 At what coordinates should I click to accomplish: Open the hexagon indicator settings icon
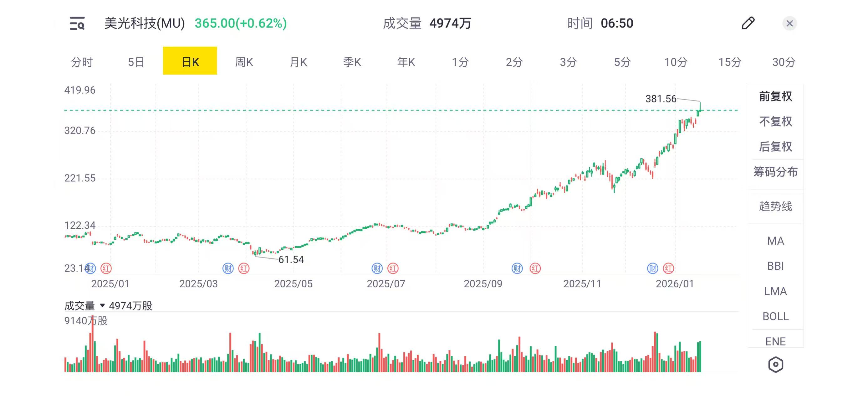tap(775, 365)
